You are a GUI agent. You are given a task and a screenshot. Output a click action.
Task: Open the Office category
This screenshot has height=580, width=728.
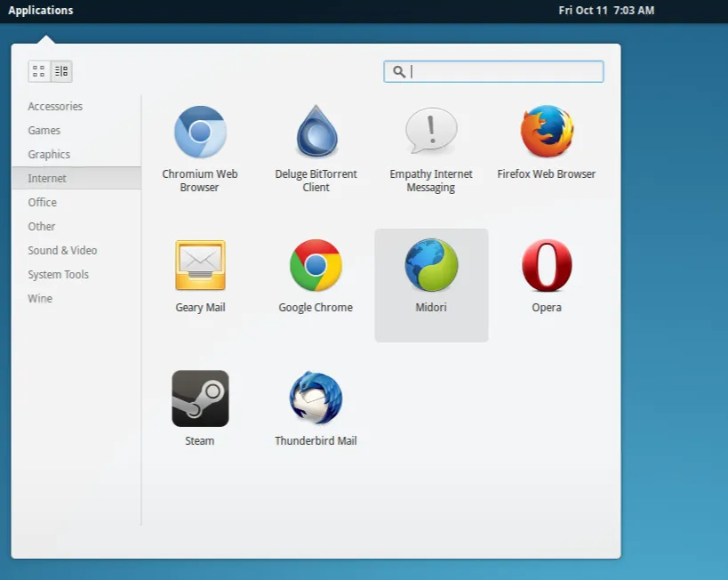click(x=43, y=203)
